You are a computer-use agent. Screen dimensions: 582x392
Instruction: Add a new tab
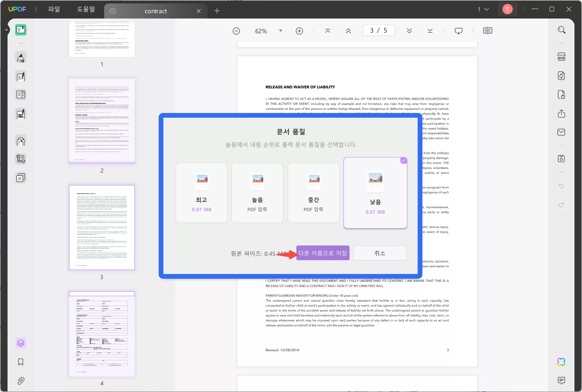[217, 11]
